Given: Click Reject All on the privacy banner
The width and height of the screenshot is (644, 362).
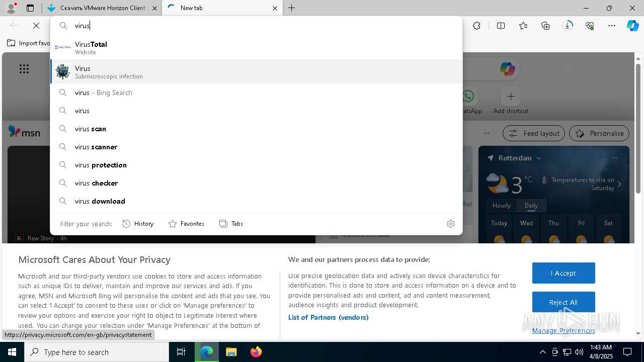Looking at the screenshot, I should (x=563, y=302).
